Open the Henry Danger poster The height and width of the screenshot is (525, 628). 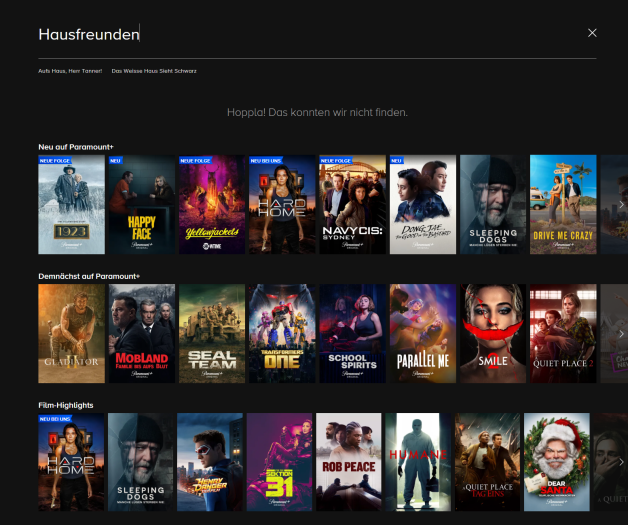(210, 462)
